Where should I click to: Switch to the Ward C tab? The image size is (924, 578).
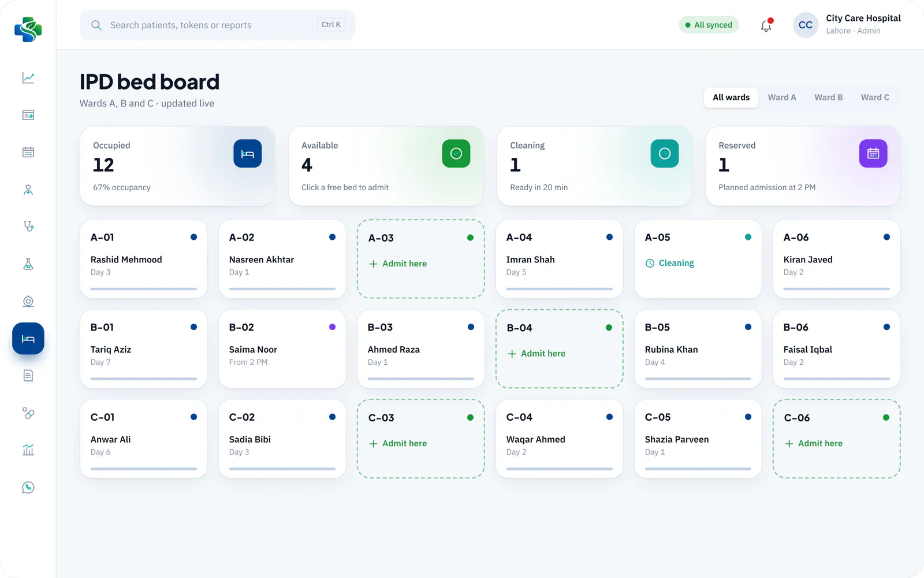875,98
